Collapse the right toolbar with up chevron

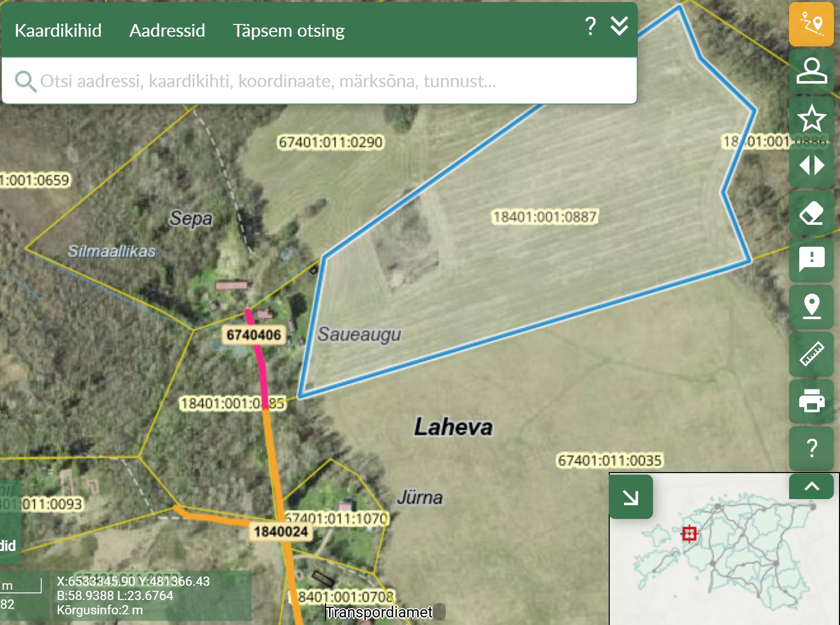pos(811,486)
